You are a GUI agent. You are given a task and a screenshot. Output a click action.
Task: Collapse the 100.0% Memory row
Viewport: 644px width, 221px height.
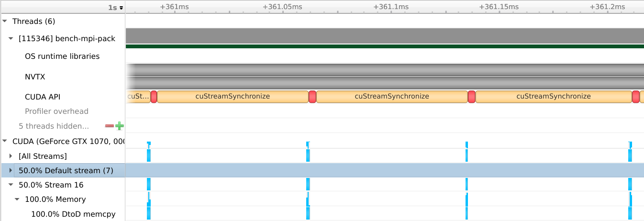(x=17, y=199)
